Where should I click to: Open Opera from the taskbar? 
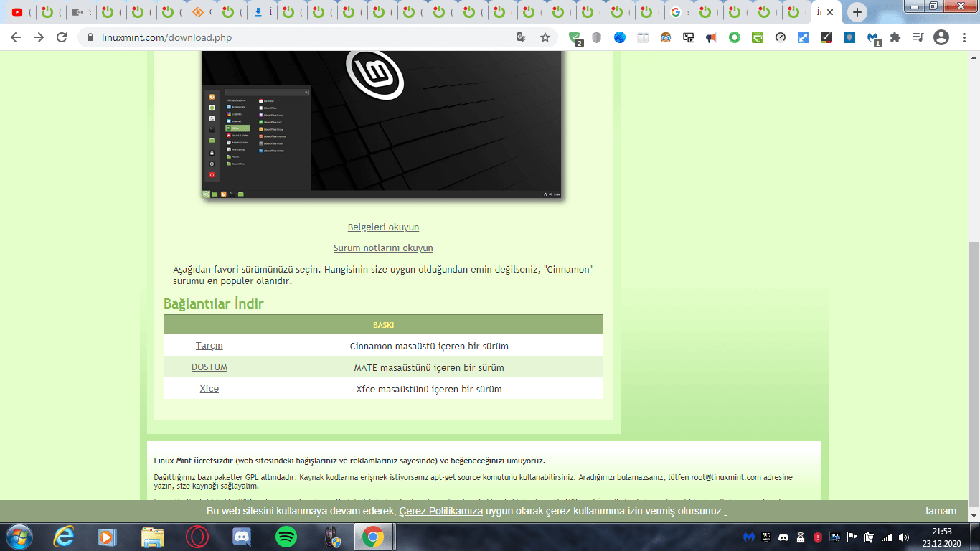pos(197,537)
